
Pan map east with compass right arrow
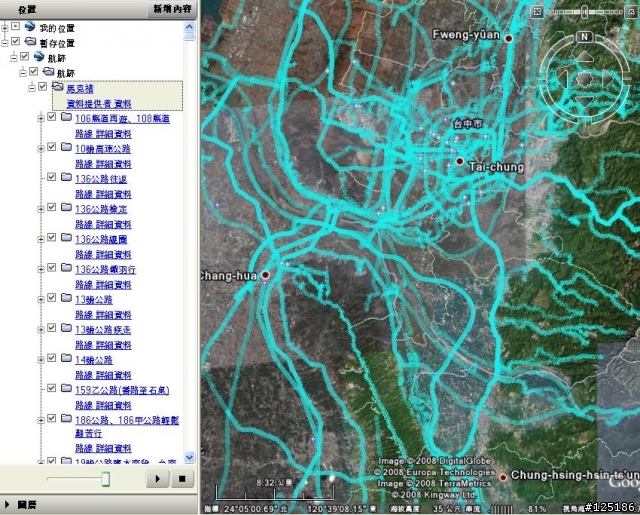tap(607, 78)
